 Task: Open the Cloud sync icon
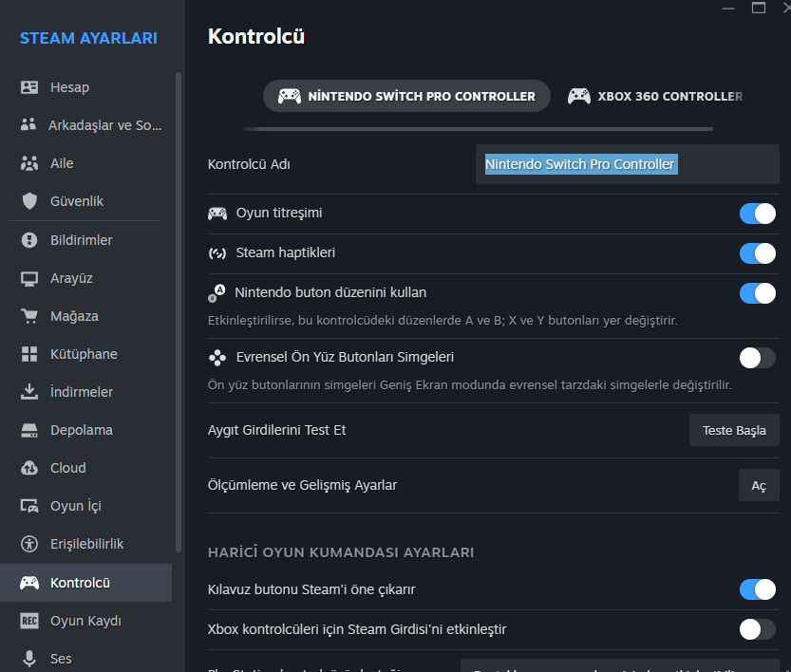(x=29, y=468)
